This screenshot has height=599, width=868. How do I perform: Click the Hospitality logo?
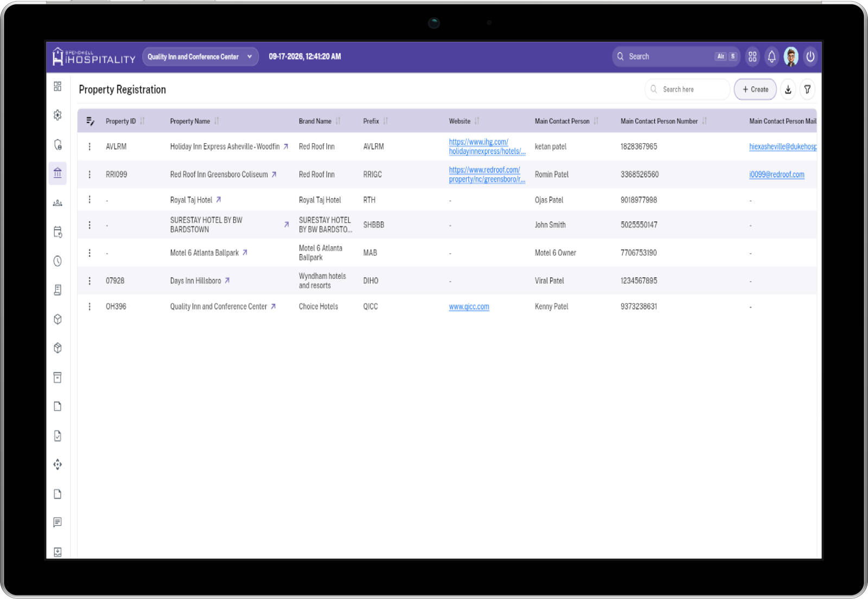tap(94, 56)
